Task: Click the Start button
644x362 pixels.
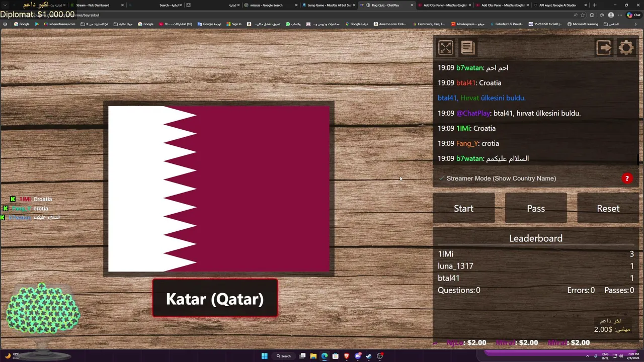Action: (463, 208)
